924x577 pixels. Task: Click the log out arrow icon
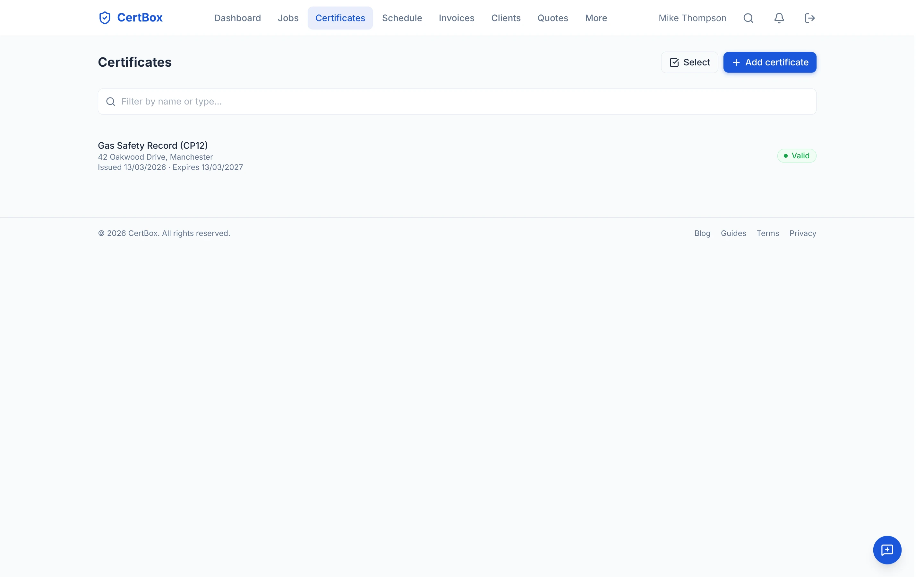[x=809, y=18]
